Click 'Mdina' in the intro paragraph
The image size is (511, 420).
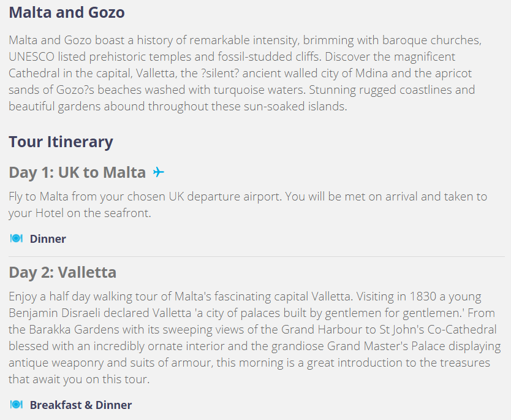click(x=371, y=73)
